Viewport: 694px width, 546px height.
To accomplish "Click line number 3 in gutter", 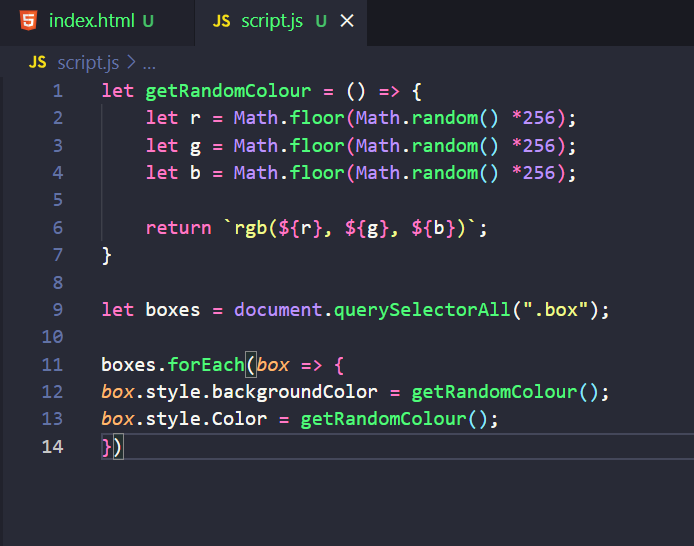I will (x=58, y=146).
